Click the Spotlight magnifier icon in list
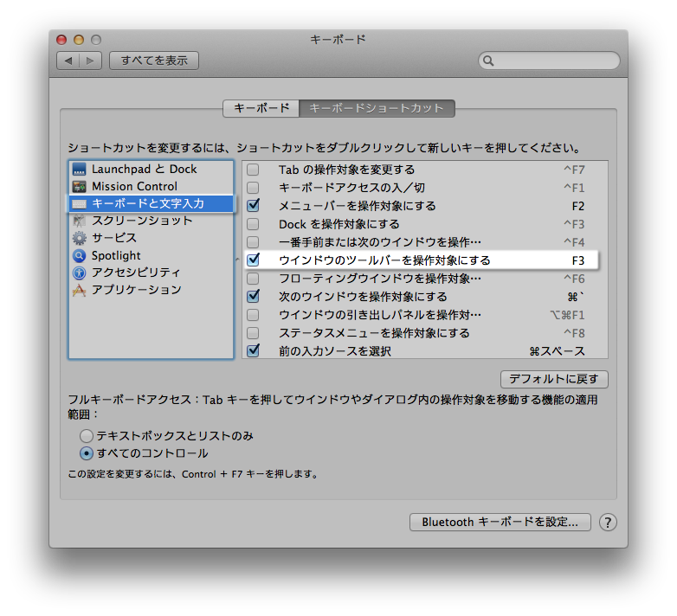Image resolution: width=677 pixels, height=616 pixels. point(79,256)
